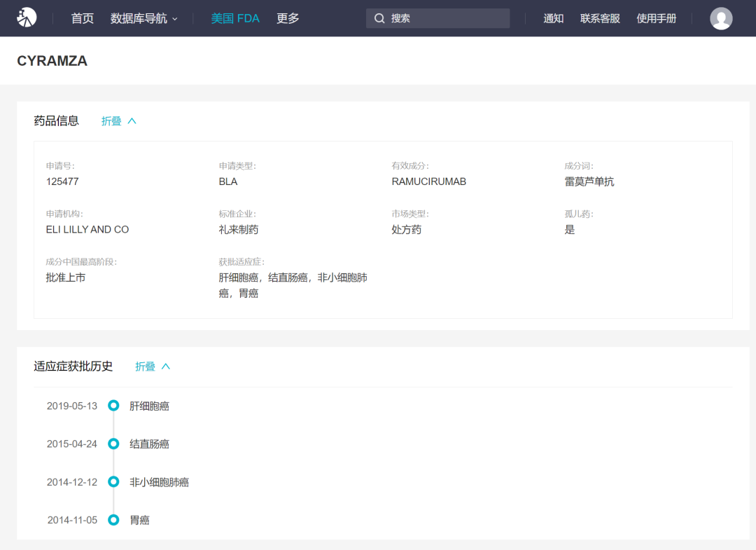756x550 pixels.
Task: Click 结直肠癌 in approval history
Action: tap(150, 444)
